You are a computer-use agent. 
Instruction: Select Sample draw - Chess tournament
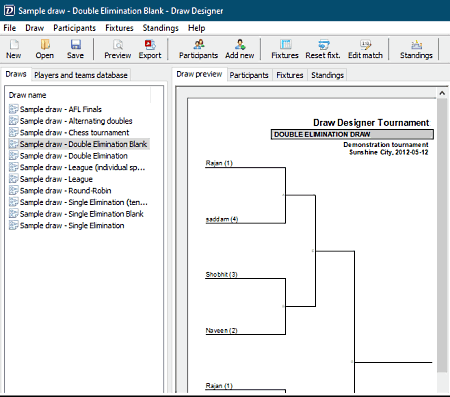coord(74,133)
